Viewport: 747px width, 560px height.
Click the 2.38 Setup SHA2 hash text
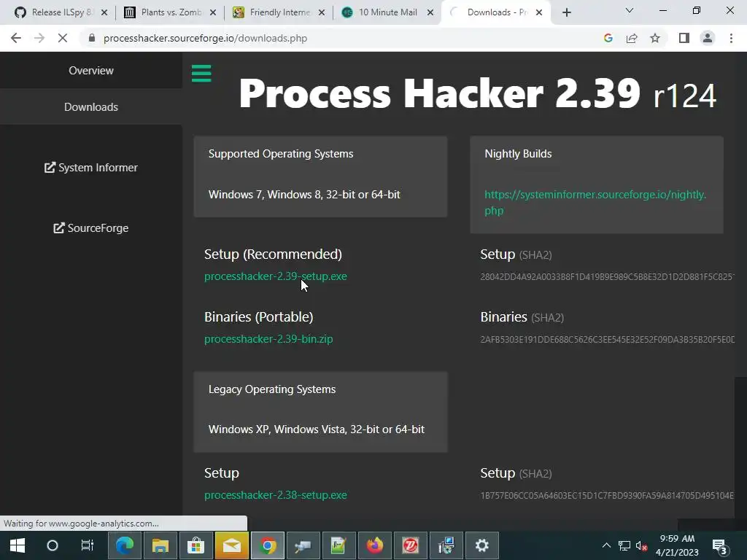click(x=607, y=496)
